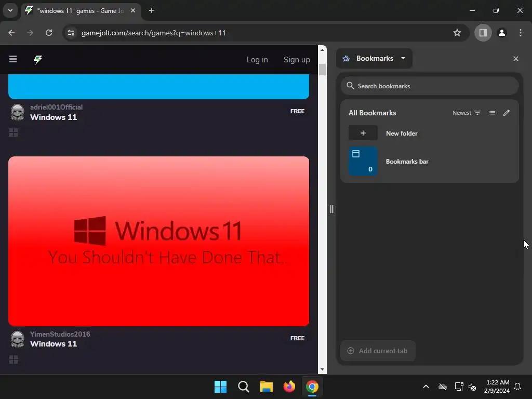This screenshot has height=399, width=532.
Task: Open the Newest sort order menu
Action: [467, 113]
